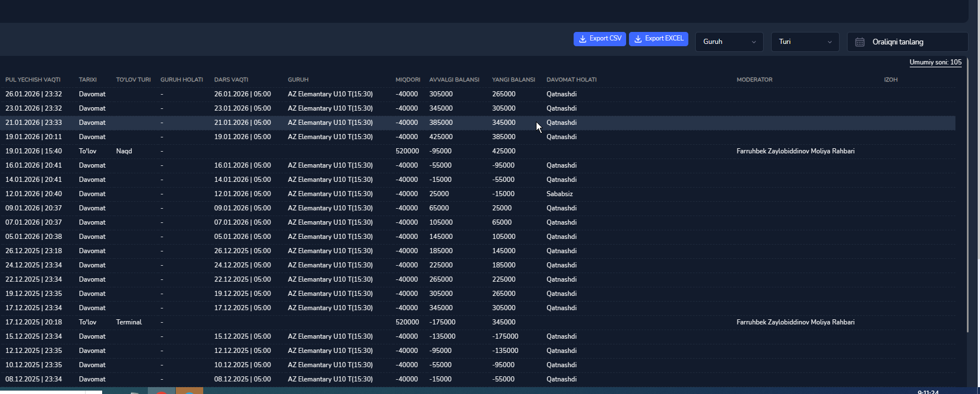Click the DAVOMAT HOLATI column header
The image size is (980, 394).
(x=571, y=80)
